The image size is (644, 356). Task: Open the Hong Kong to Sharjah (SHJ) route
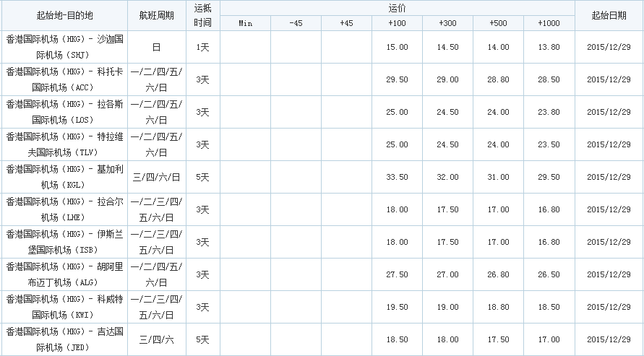point(64,47)
